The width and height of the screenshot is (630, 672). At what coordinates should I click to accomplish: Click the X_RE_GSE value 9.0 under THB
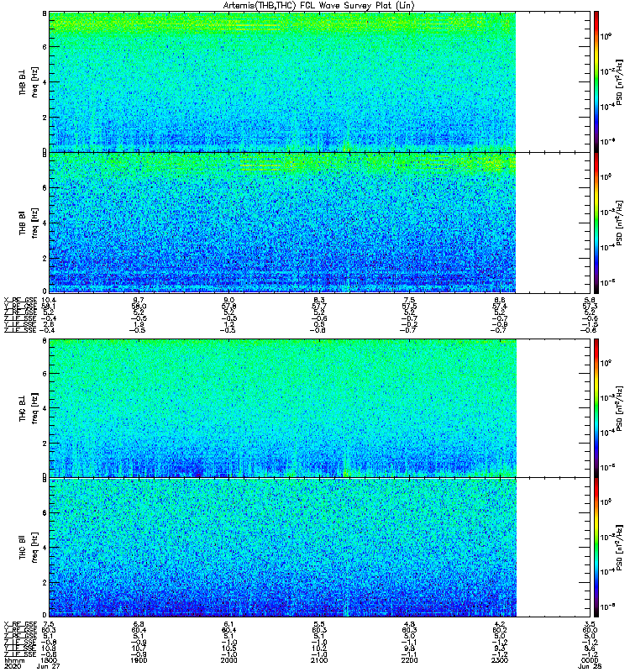click(228, 300)
